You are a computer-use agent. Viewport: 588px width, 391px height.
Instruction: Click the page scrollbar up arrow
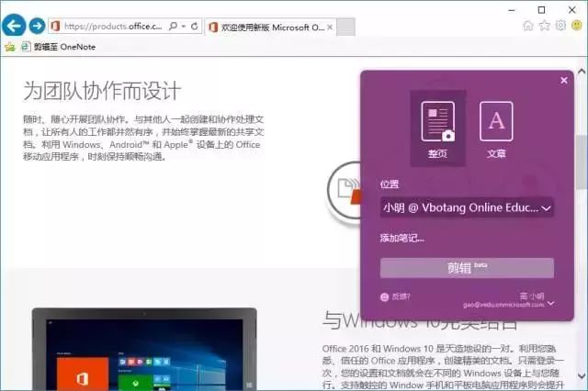tap(582, 70)
